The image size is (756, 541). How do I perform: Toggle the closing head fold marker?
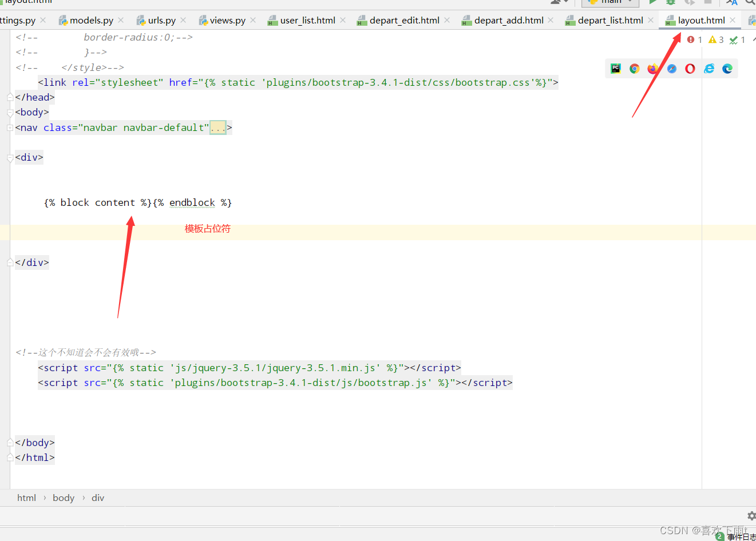pyautogui.click(x=10, y=97)
